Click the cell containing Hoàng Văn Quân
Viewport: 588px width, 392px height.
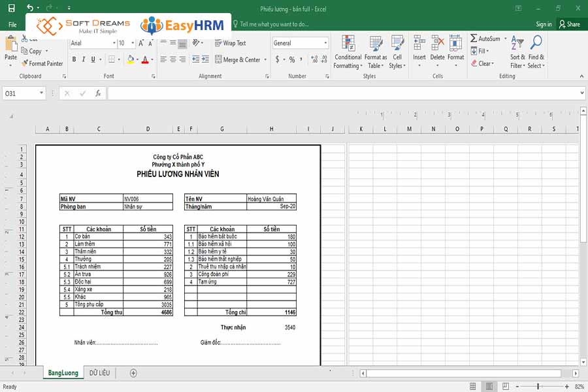click(x=272, y=199)
